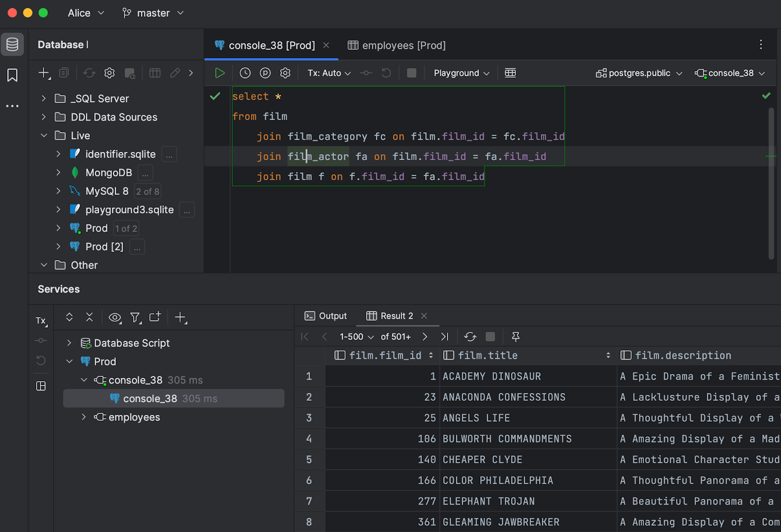Pin the Result 2 tab
The height and width of the screenshot is (532, 781).
[x=515, y=336]
